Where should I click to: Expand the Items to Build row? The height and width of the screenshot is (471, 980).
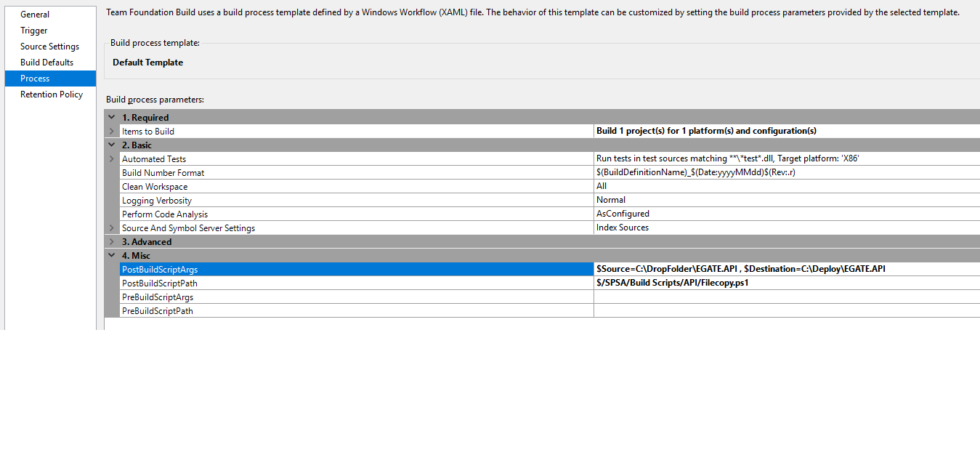[112, 131]
